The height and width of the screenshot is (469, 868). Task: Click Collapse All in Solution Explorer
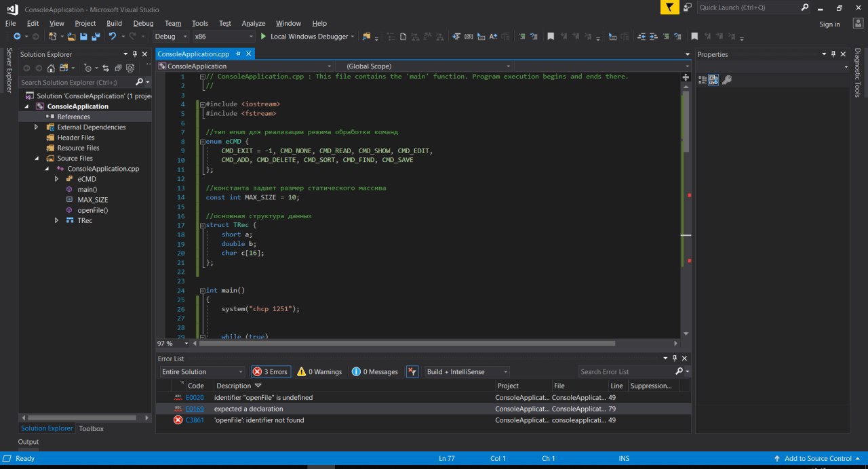pos(118,68)
